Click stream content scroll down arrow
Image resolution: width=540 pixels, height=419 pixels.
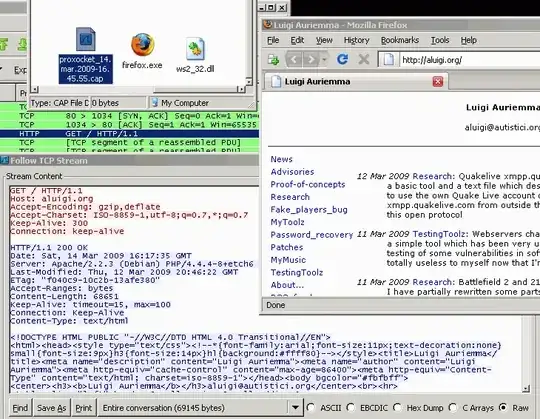pyautogui.click(x=526, y=389)
